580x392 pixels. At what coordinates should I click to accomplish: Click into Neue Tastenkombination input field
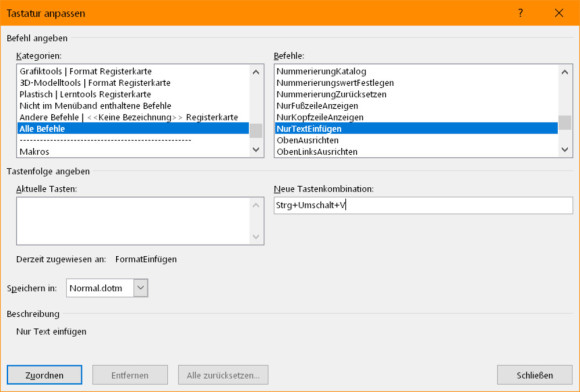coord(423,205)
